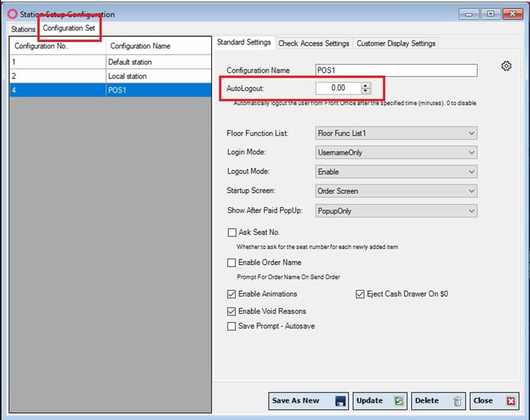Select configuration number 4 cell
Viewport: 530px width, 420px height.
click(x=58, y=90)
